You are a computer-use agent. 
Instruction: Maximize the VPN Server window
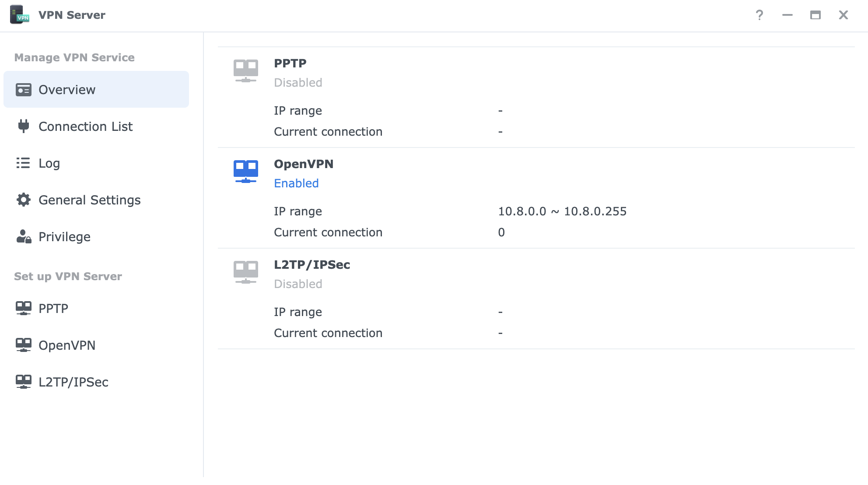pyautogui.click(x=815, y=15)
